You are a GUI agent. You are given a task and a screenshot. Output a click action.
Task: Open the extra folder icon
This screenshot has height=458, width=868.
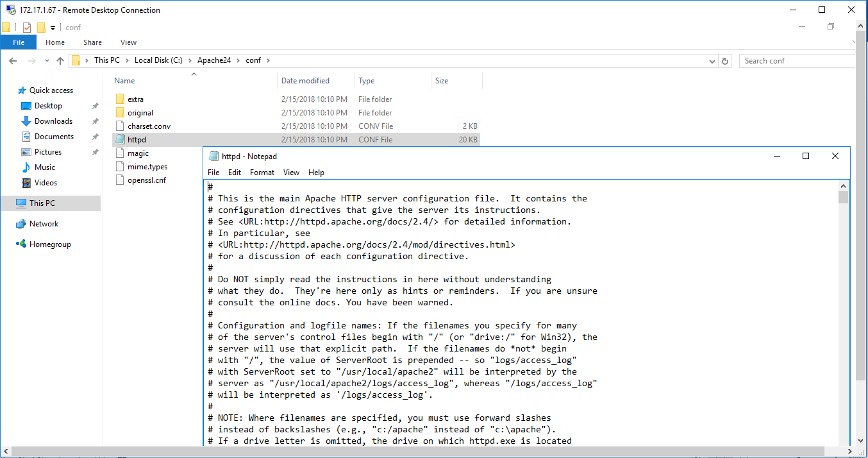click(x=120, y=99)
